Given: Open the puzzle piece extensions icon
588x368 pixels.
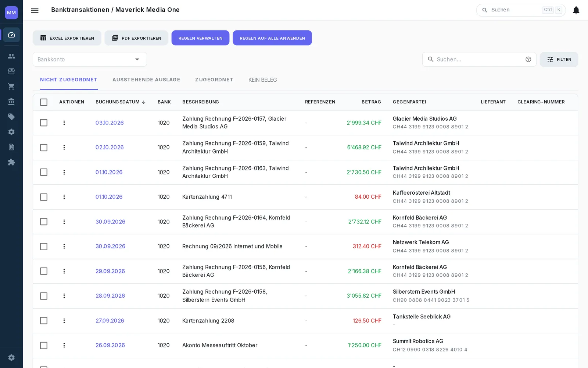Looking at the screenshot, I should tap(11, 162).
